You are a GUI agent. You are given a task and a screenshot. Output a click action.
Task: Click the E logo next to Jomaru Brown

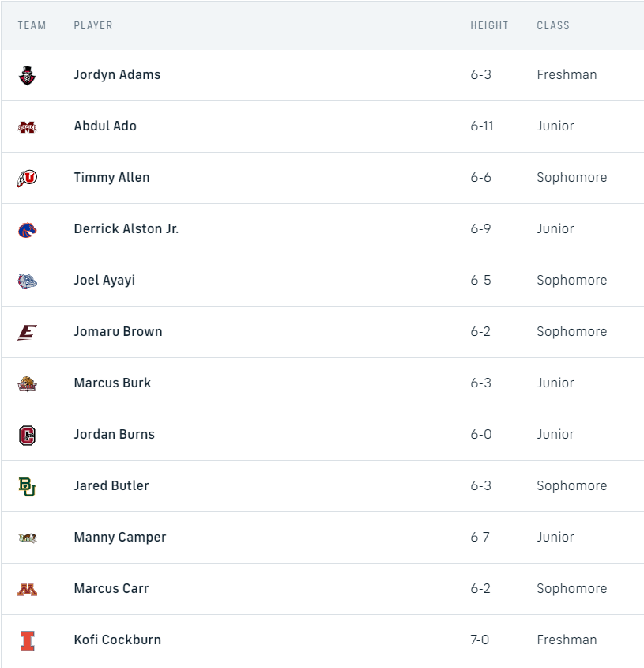coord(28,332)
